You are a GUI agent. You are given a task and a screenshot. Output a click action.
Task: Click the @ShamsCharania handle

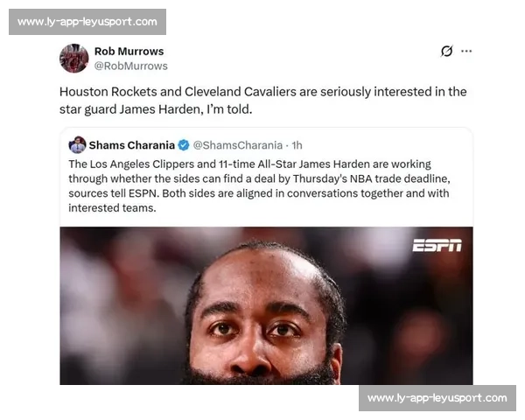pyautogui.click(x=238, y=145)
